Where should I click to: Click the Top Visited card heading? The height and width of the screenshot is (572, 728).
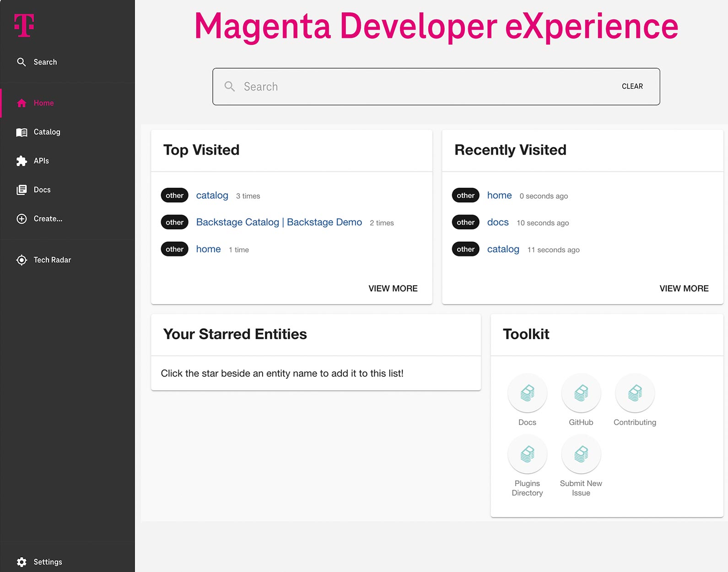point(201,150)
